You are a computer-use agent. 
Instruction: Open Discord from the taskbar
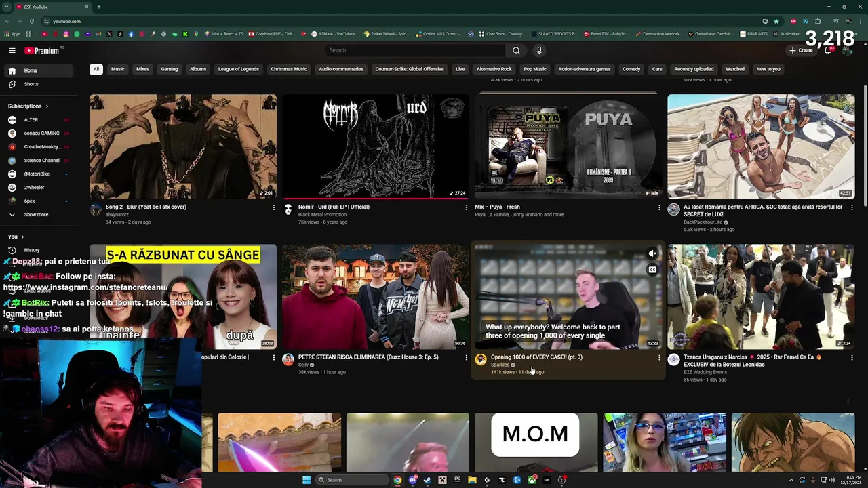tap(412, 480)
